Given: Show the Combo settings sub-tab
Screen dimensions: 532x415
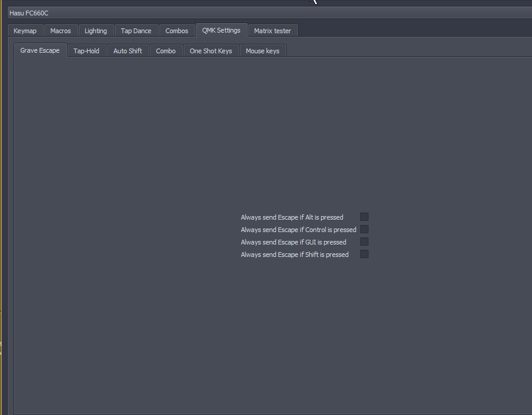Looking at the screenshot, I should [166, 51].
